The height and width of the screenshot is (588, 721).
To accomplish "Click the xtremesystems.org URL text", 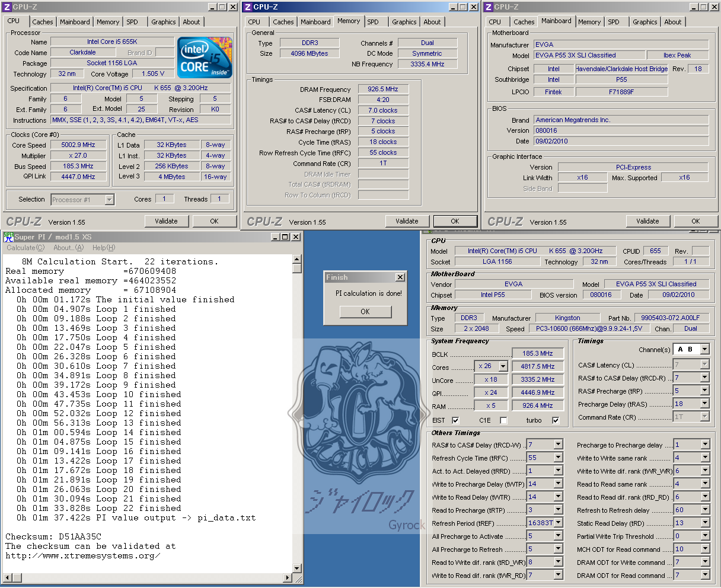I will [x=83, y=555].
